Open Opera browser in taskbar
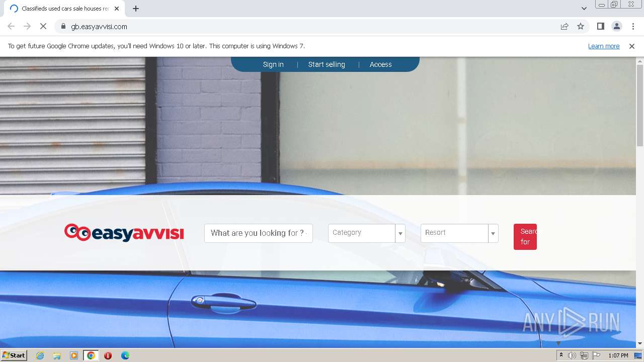Screen dimensions: 644x362 click(108, 355)
